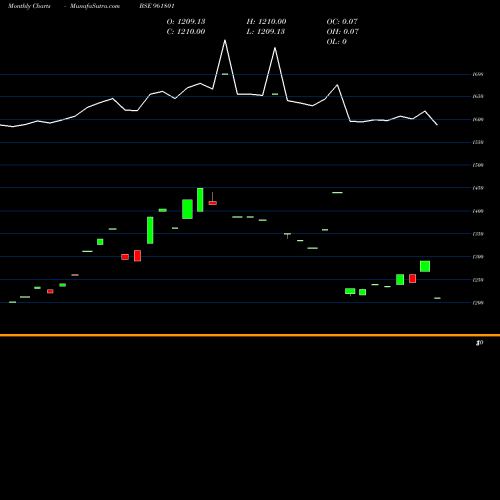The width and height of the screenshot is (500, 500).
Task: Click the 1650 price axis label
Action: tap(478, 96)
